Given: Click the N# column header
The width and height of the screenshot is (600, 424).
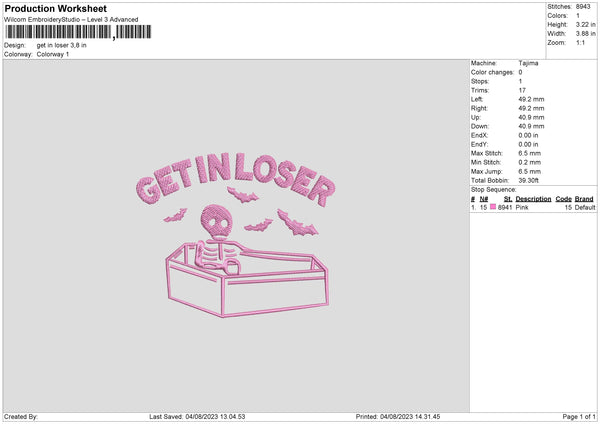Looking at the screenshot, I should (485, 199).
